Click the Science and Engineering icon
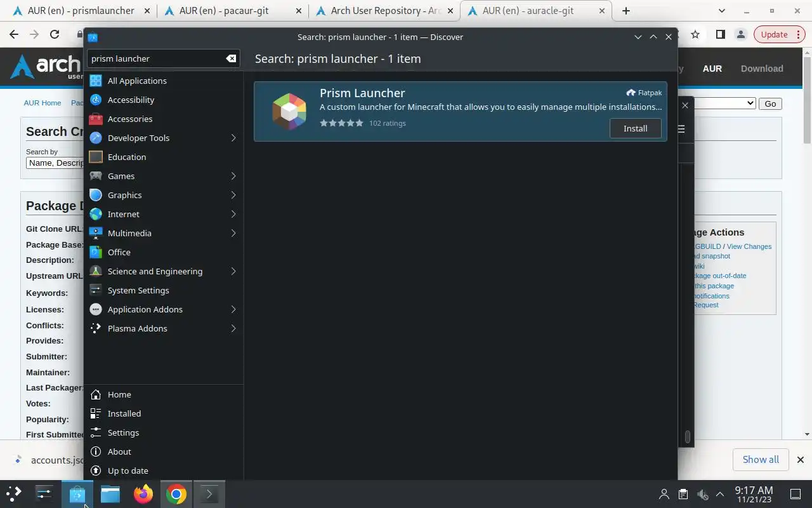Image resolution: width=812 pixels, height=508 pixels. [96, 271]
